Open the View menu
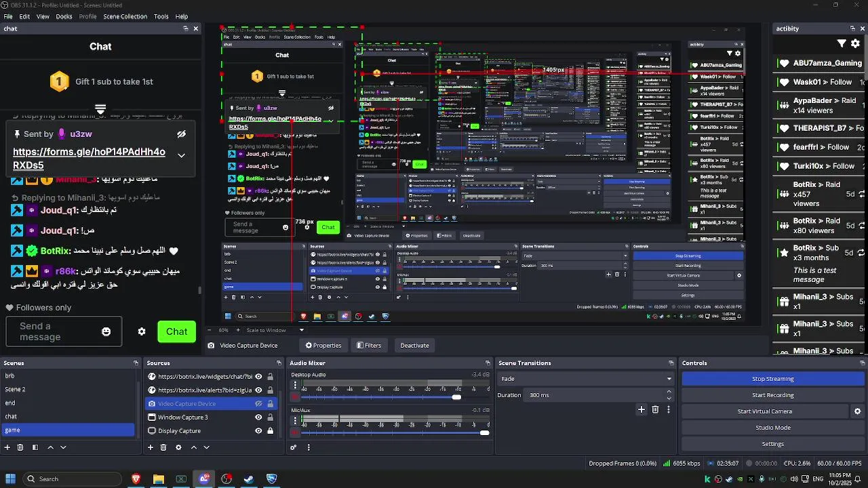Screen dimensions: 868x488 coord(43,16)
